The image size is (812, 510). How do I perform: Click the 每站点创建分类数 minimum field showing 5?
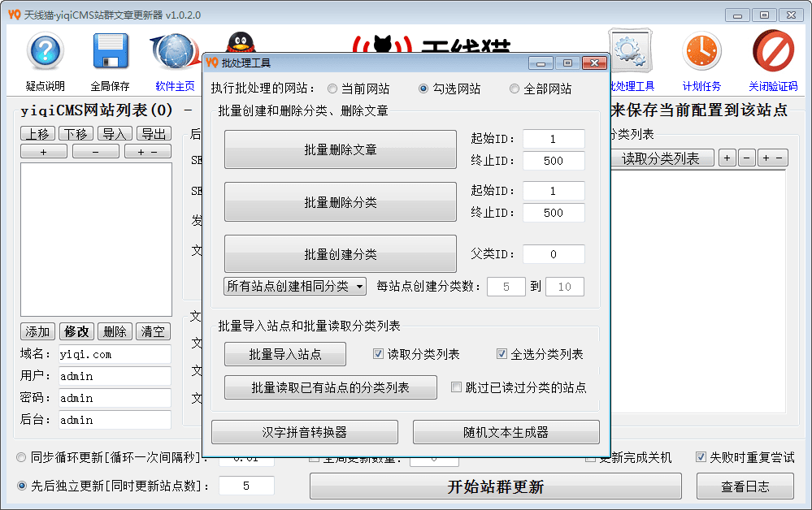tap(506, 287)
